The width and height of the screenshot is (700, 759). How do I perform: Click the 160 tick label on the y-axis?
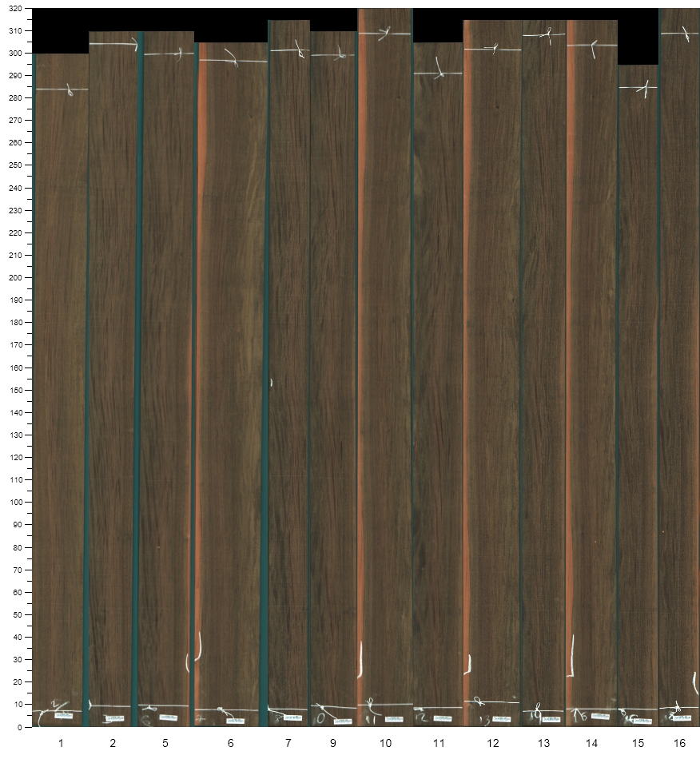pos(15,368)
